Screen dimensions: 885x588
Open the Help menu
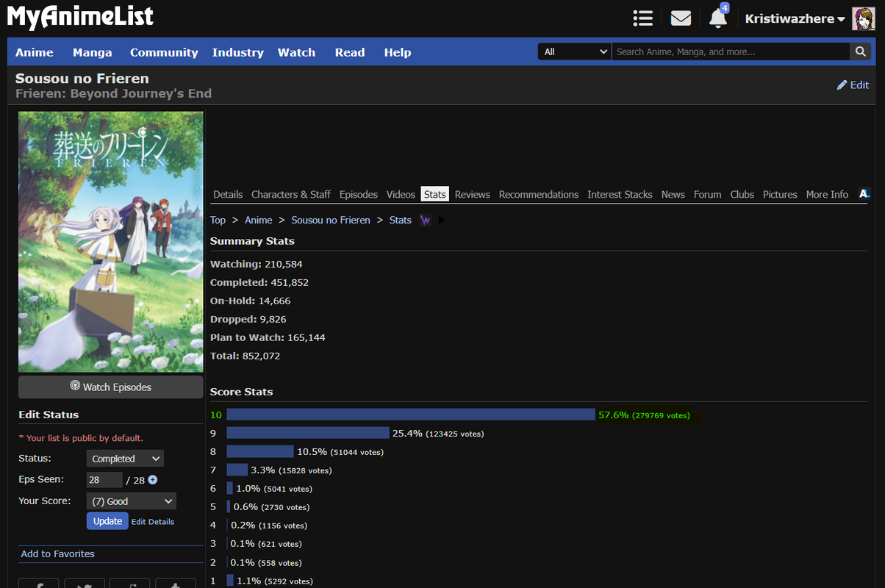point(398,52)
